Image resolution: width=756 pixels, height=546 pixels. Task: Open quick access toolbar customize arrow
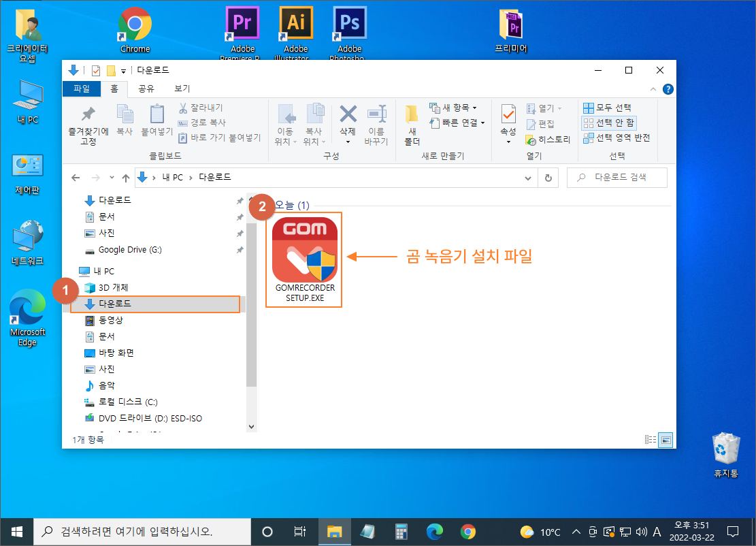click(123, 71)
